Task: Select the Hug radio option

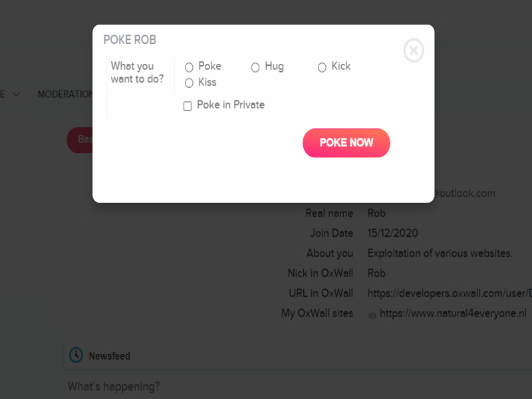Action: pos(255,67)
